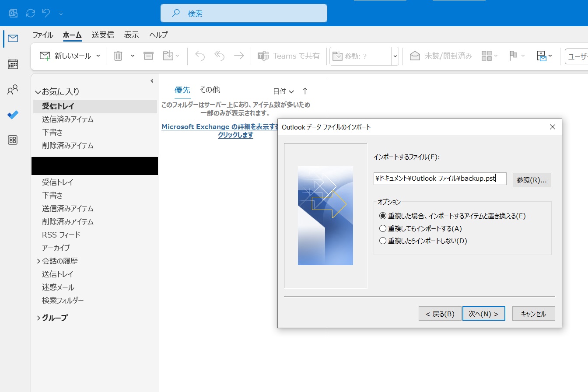Viewport: 588px width, 392px height.
Task: Open the ファイル menu tab
Action: point(42,35)
